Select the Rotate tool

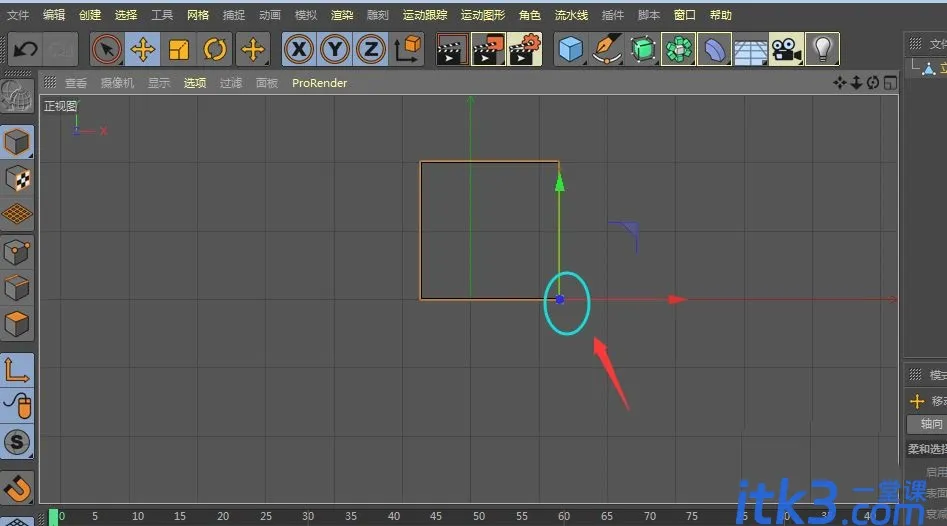(x=215, y=50)
